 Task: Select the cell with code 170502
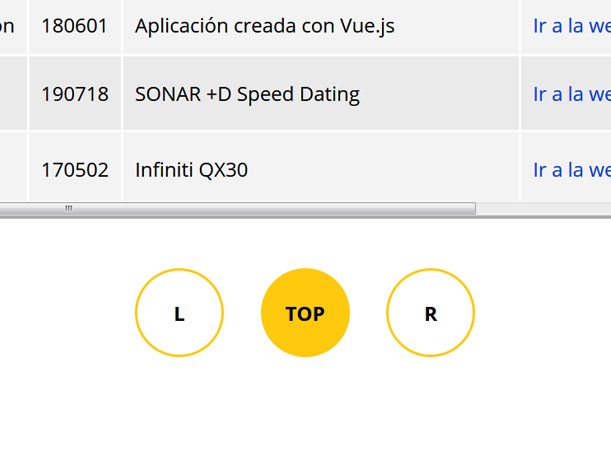click(75, 170)
